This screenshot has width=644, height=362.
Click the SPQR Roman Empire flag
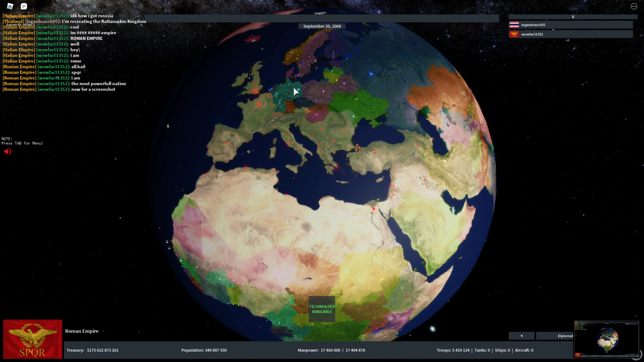pyautogui.click(x=33, y=339)
